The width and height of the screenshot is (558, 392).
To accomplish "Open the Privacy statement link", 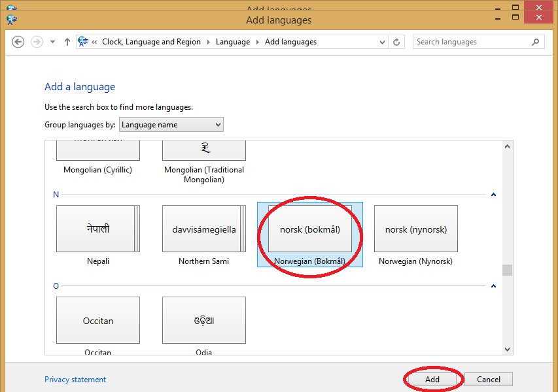I will pyautogui.click(x=75, y=379).
